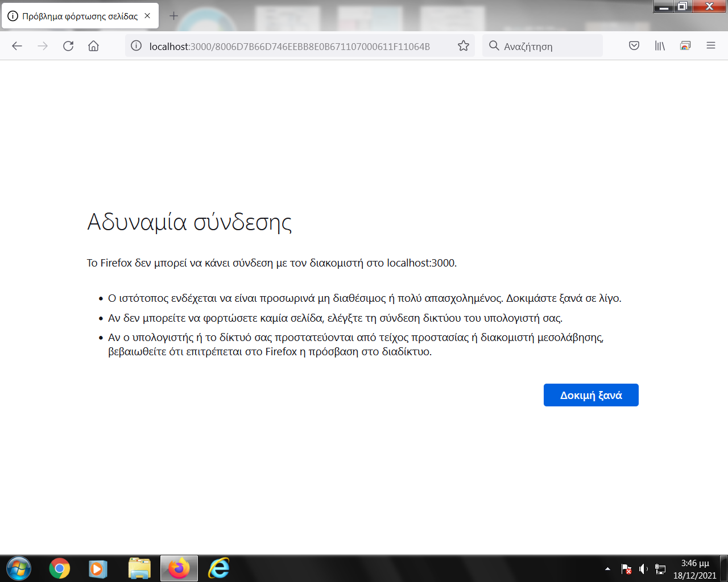This screenshot has width=728, height=582.
Task: Open the Firefox hamburger menu
Action: click(x=711, y=46)
